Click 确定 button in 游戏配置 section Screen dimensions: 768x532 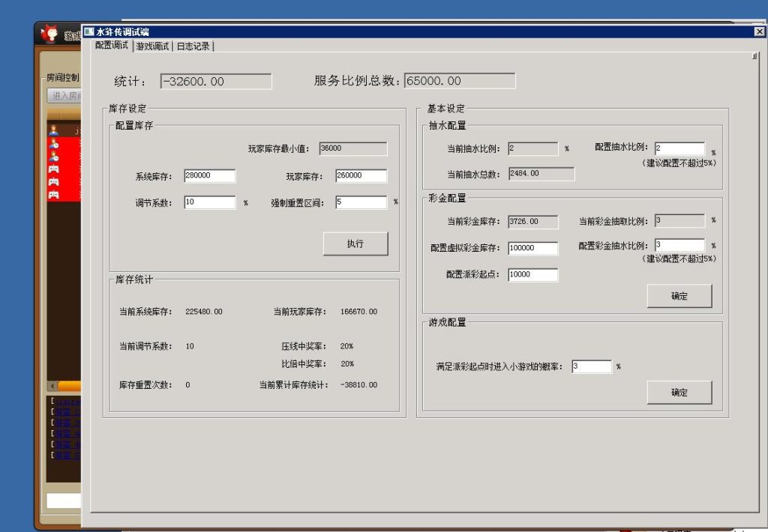(x=679, y=393)
